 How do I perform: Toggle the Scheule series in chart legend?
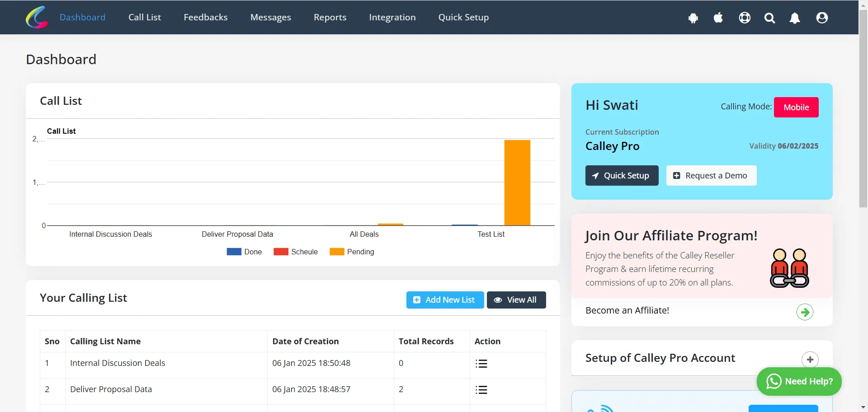tap(296, 252)
